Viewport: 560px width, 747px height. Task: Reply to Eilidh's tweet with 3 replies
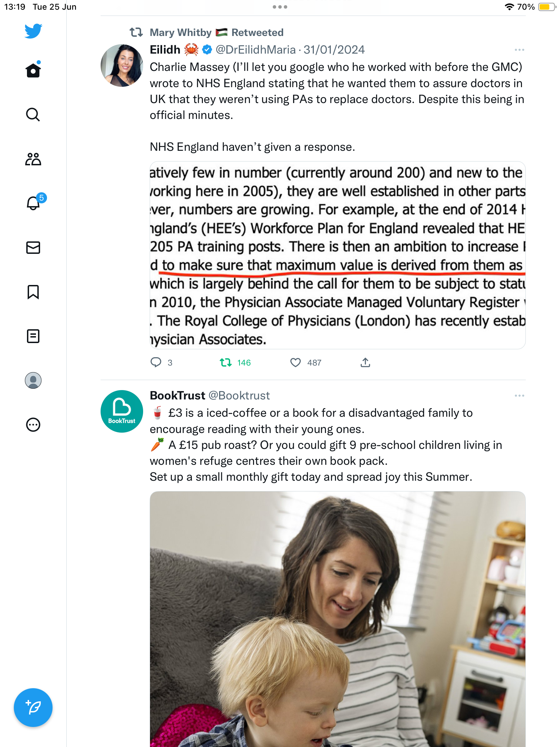[161, 362]
